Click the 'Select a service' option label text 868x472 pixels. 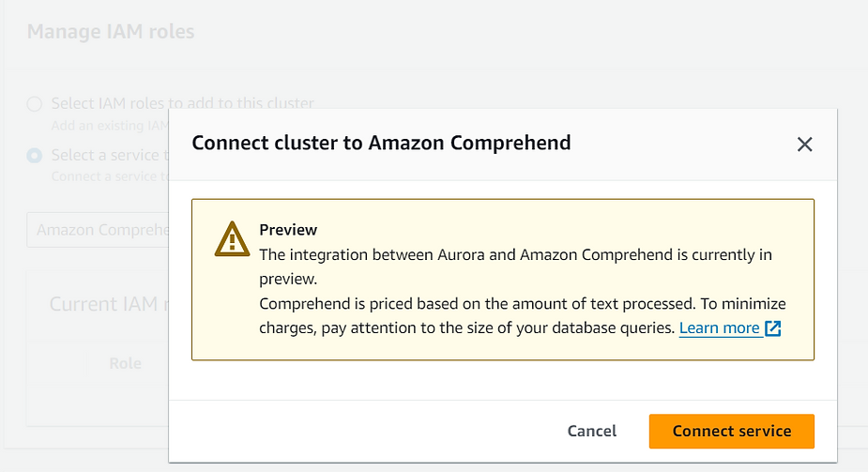tap(110, 155)
